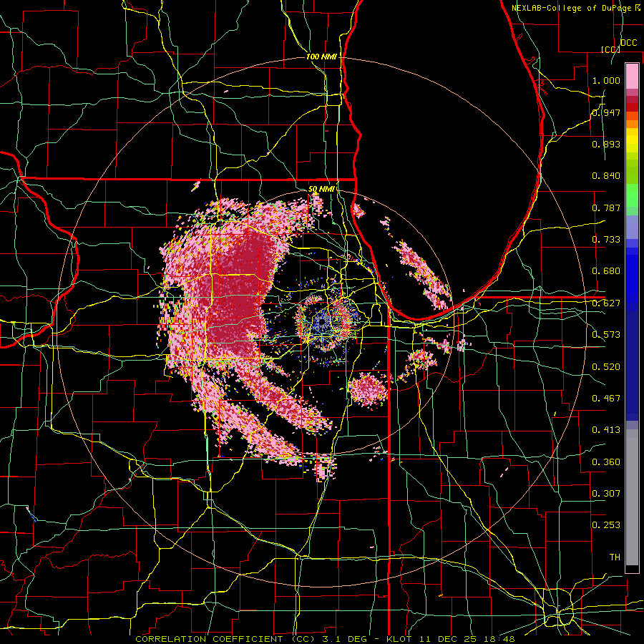Click the 3.1 DEG elevation angle text
Image resolution: width=644 pixels, height=644 pixels.
(343, 639)
